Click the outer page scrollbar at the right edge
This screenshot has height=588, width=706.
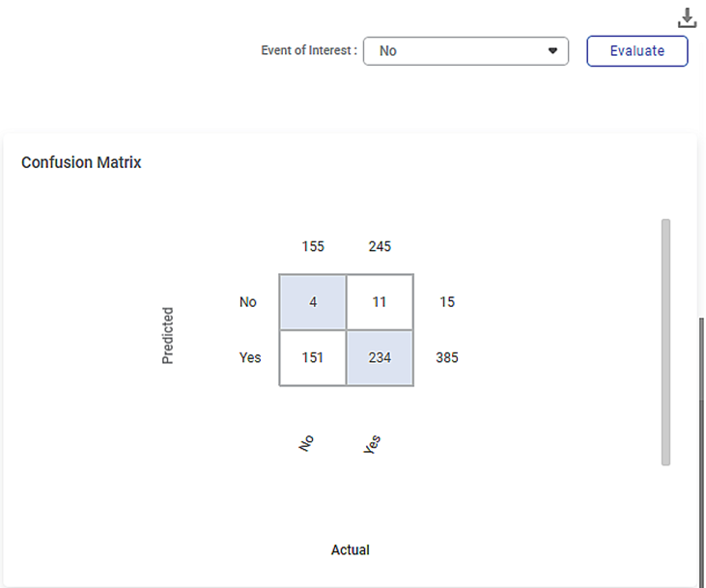pyautogui.click(x=701, y=450)
